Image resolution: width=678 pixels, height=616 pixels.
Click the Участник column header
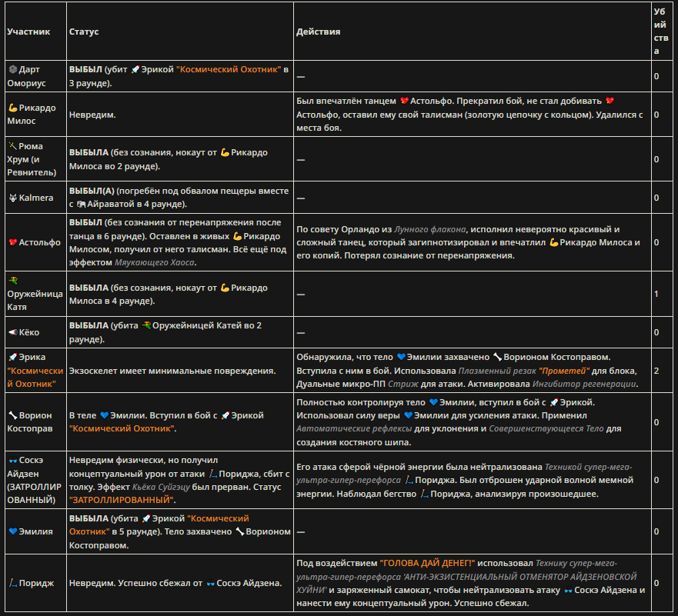click(x=28, y=32)
